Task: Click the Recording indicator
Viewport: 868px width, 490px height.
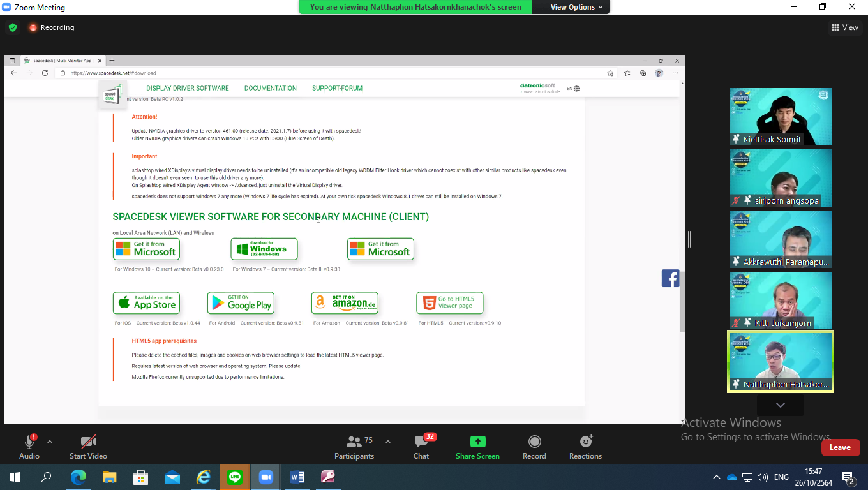Action: pos(51,27)
